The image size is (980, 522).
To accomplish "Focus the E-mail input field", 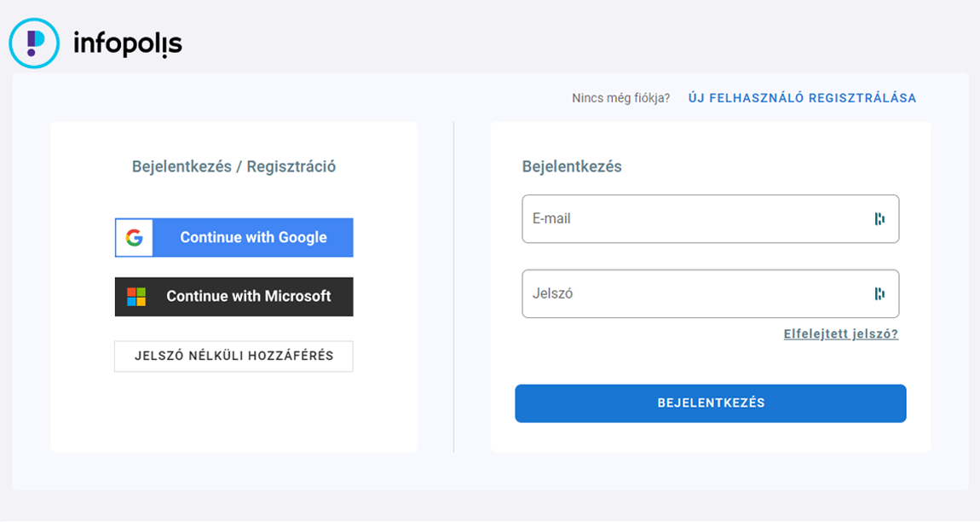I will click(711, 219).
